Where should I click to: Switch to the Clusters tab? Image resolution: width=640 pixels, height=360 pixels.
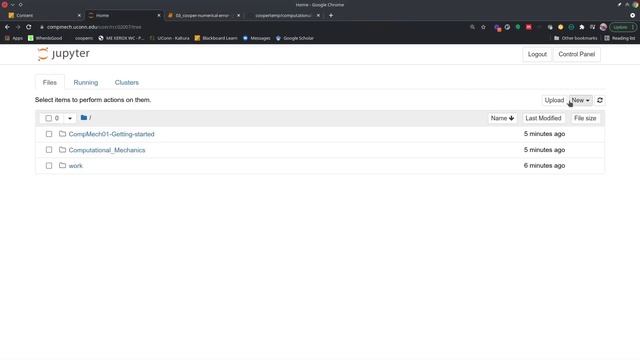pos(127,82)
